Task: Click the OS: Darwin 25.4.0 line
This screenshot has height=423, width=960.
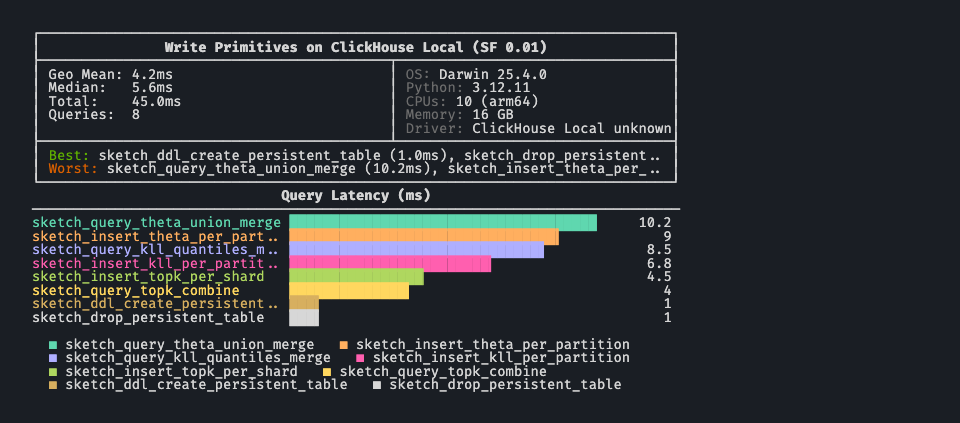Action: pos(476,75)
